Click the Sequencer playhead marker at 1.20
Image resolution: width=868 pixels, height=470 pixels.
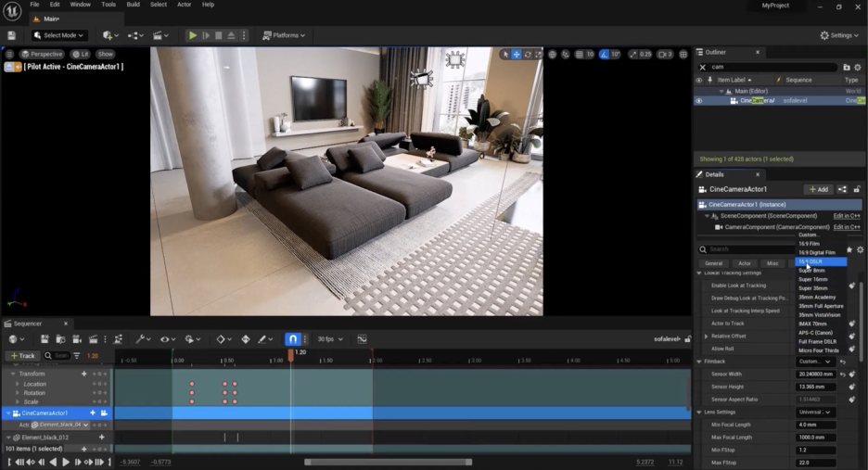pyautogui.click(x=291, y=355)
